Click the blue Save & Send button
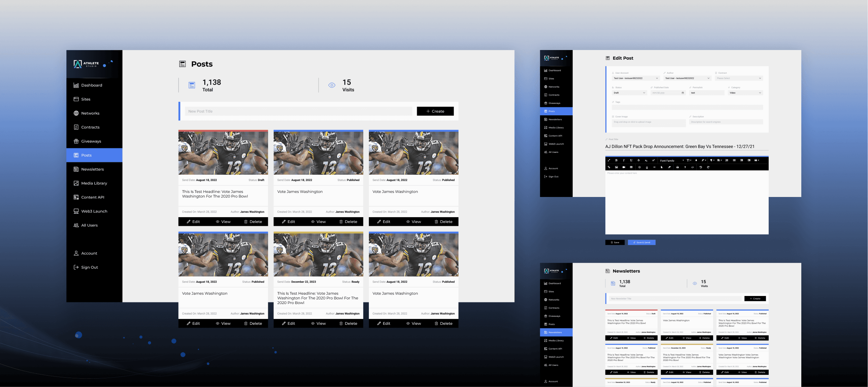This screenshot has height=387, width=868. pos(641,242)
